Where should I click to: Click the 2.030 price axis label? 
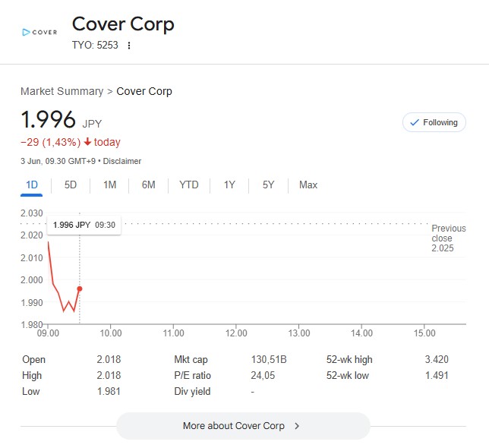point(31,213)
